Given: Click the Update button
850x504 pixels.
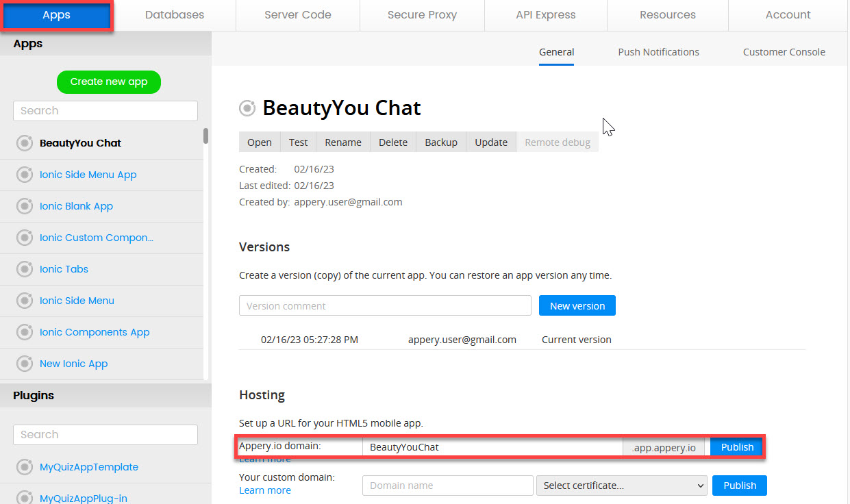Looking at the screenshot, I should (491, 142).
